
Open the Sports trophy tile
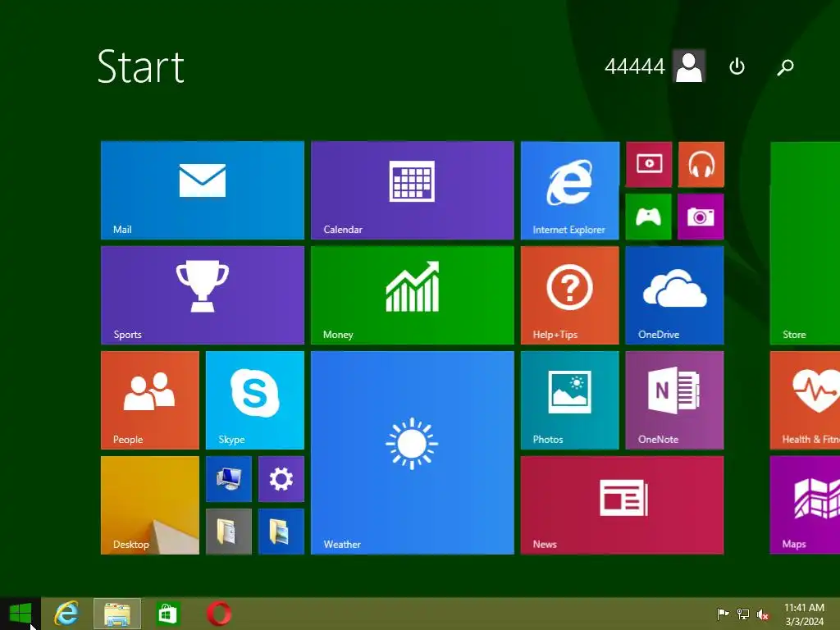pyautogui.click(x=203, y=295)
